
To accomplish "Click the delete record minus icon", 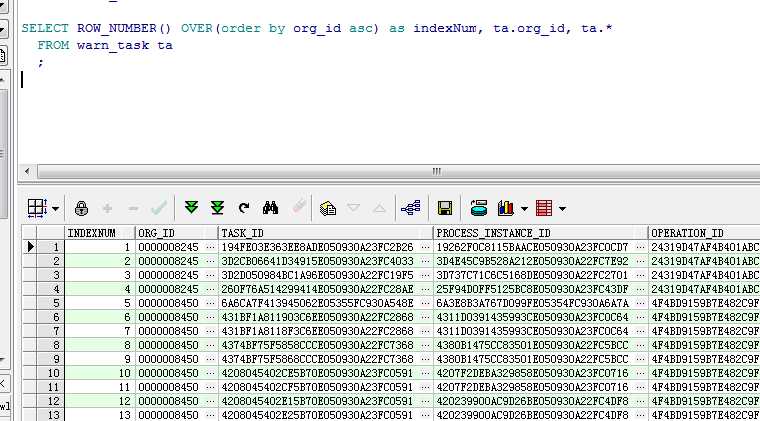I will [133, 208].
